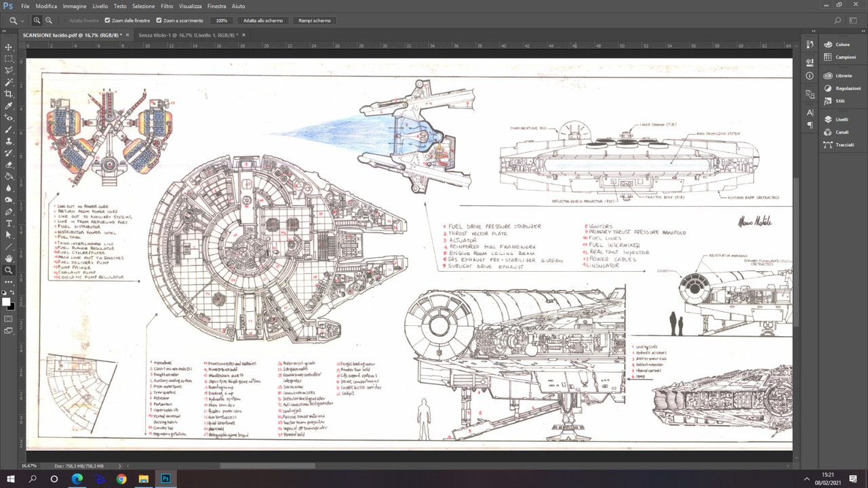Open the Paragraph panel icon
The image size is (868, 488).
pyautogui.click(x=810, y=125)
